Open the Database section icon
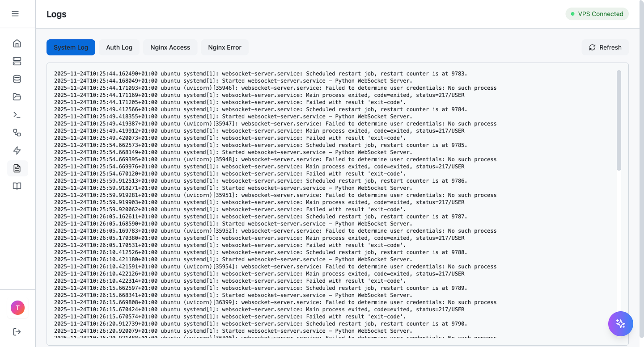This screenshot has width=644, height=347. [x=17, y=79]
